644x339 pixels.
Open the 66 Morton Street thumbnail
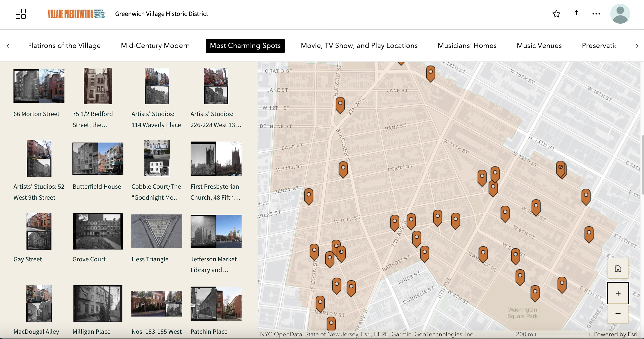coord(39,86)
